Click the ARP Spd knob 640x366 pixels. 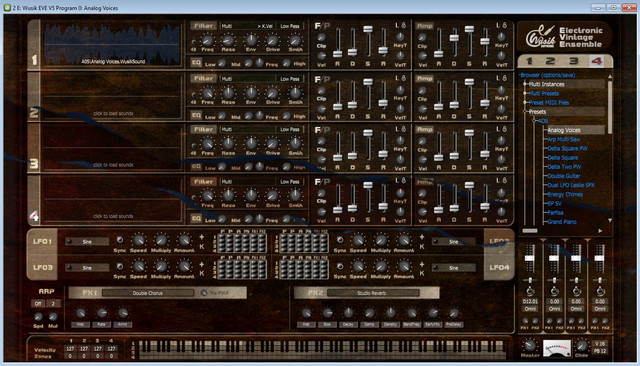tap(38, 317)
